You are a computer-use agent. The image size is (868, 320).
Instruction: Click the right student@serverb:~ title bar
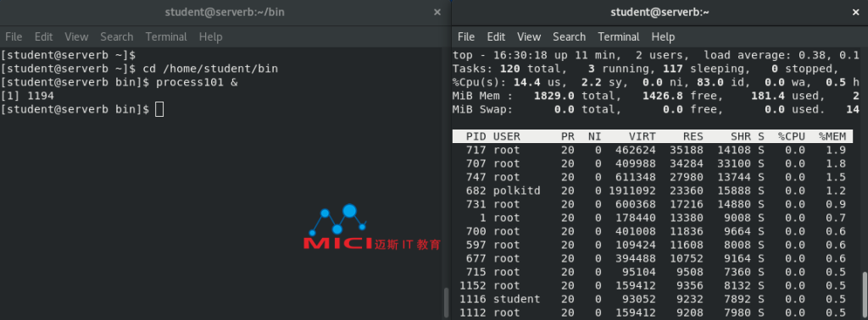(659, 12)
